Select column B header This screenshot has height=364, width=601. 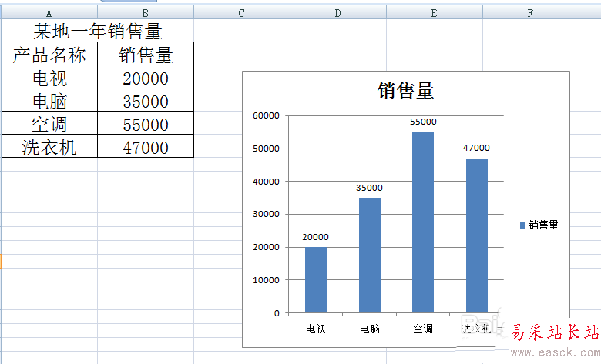coord(146,13)
